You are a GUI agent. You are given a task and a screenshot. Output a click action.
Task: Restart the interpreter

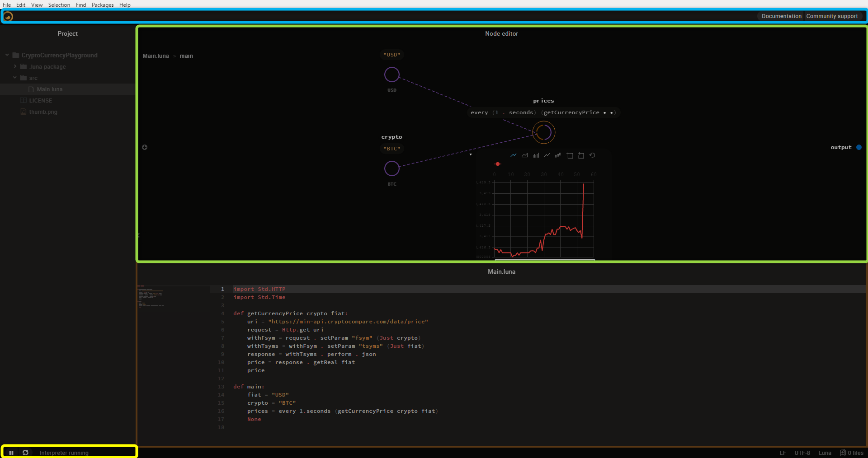26,453
